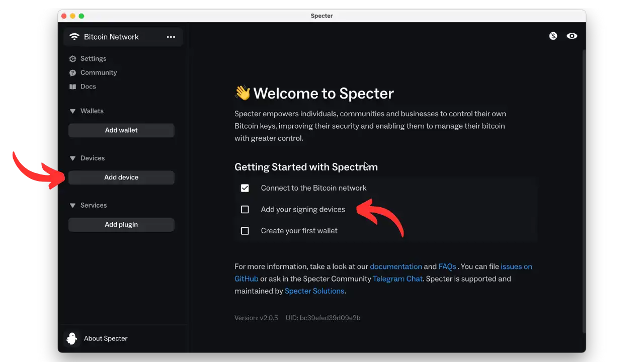Open Docs in the sidebar
The image size is (644, 362).
tap(88, 86)
